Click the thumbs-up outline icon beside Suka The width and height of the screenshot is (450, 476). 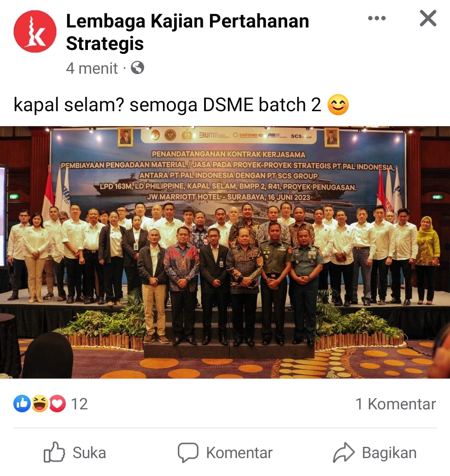click(x=54, y=452)
